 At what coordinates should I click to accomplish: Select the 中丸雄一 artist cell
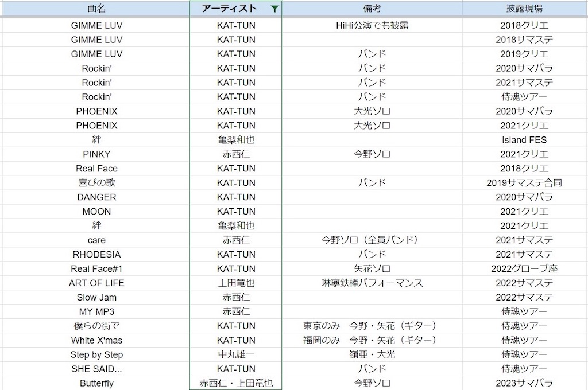coord(236,354)
